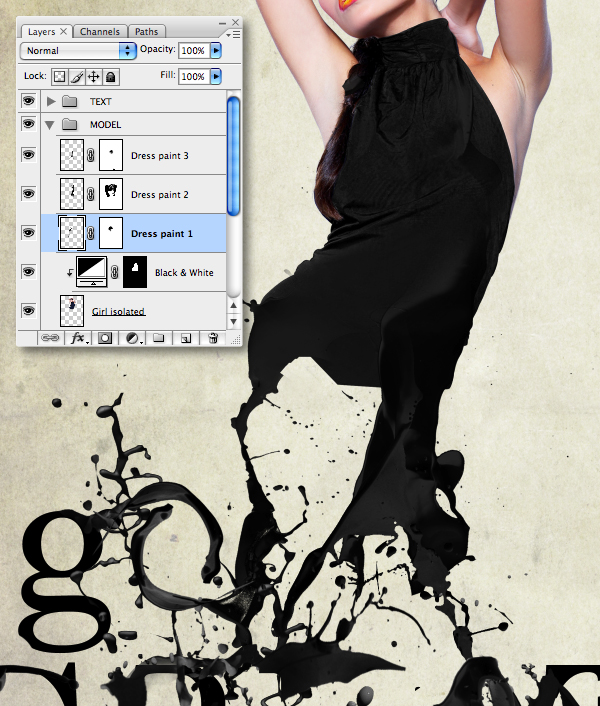The width and height of the screenshot is (600, 706).
Task: Lock position move icon
Action: tap(93, 77)
